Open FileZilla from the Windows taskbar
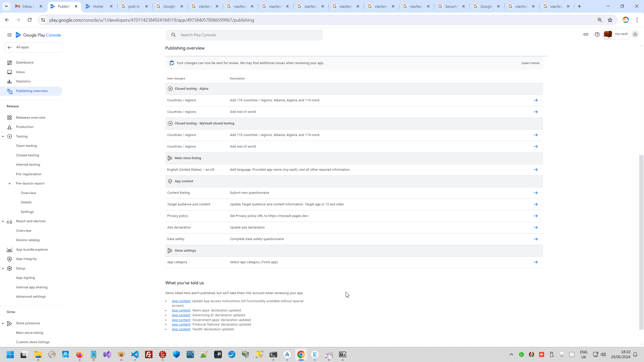644x362 pixels. point(149,354)
